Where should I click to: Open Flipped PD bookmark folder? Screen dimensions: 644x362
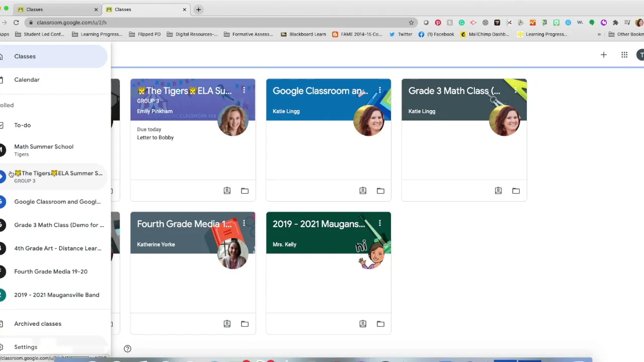[x=145, y=34]
